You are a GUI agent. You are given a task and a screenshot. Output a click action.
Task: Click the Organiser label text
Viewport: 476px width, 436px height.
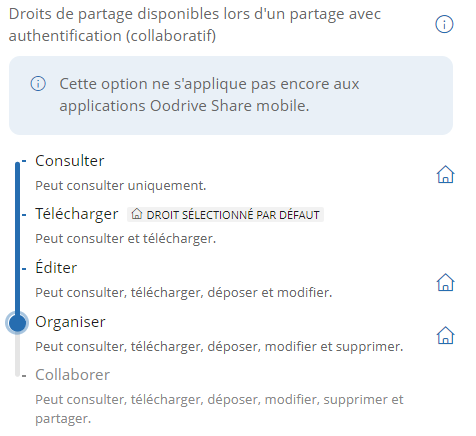(70, 322)
